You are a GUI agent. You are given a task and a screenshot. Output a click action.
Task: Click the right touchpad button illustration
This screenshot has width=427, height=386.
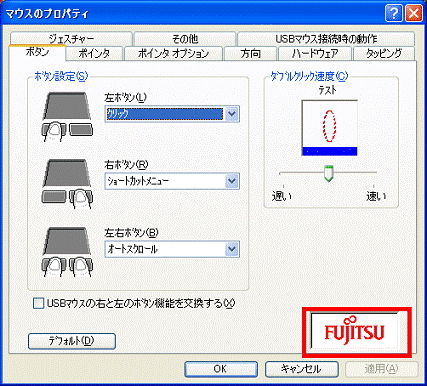tap(67, 184)
